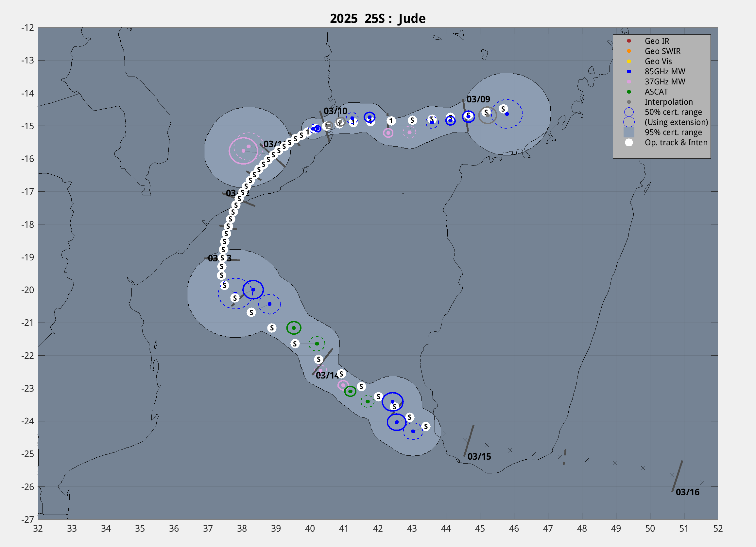The height and width of the screenshot is (547, 756).
Task: Click the white Op. track legend circle
Action: pyautogui.click(x=629, y=142)
